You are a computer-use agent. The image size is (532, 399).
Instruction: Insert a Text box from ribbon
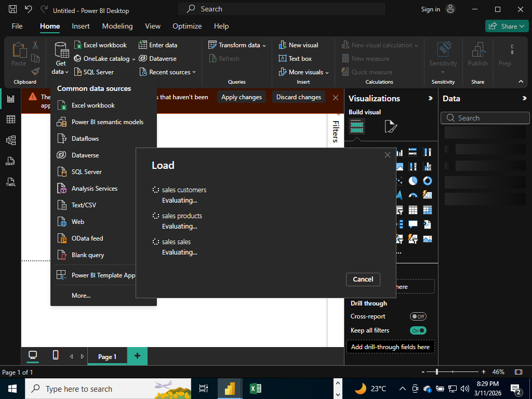click(295, 59)
